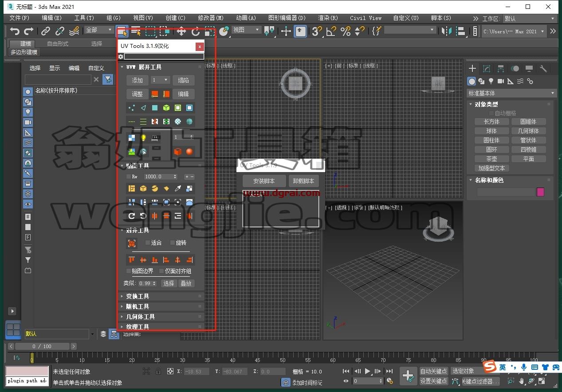Click the Undo arrow in main toolbar
Viewport: 562px width, 392px height.
15,31
